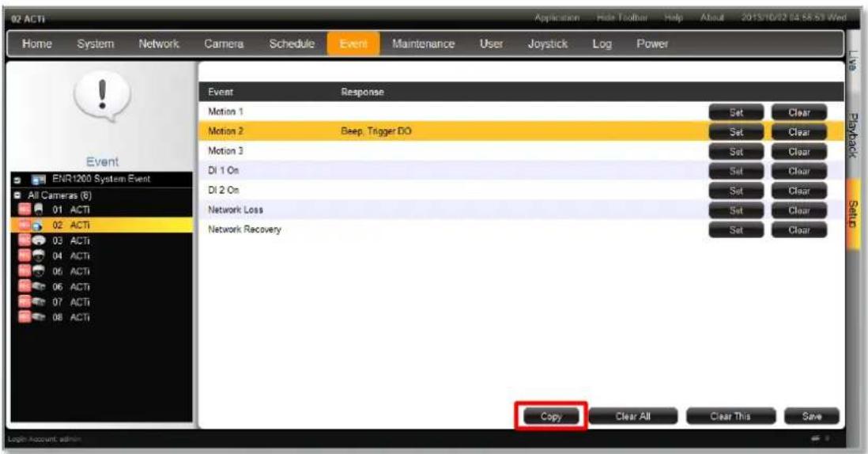
Task: Open the User menu tab
Action: [x=491, y=44]
